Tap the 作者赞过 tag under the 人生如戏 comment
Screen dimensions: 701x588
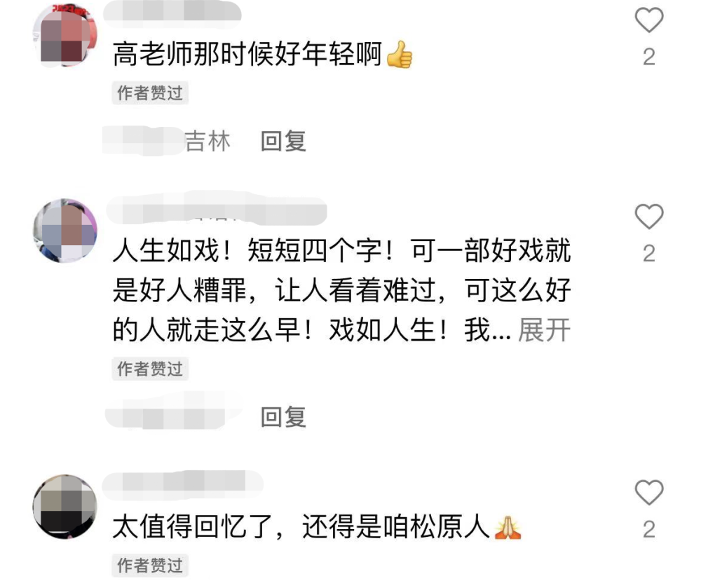pos(150,369)
